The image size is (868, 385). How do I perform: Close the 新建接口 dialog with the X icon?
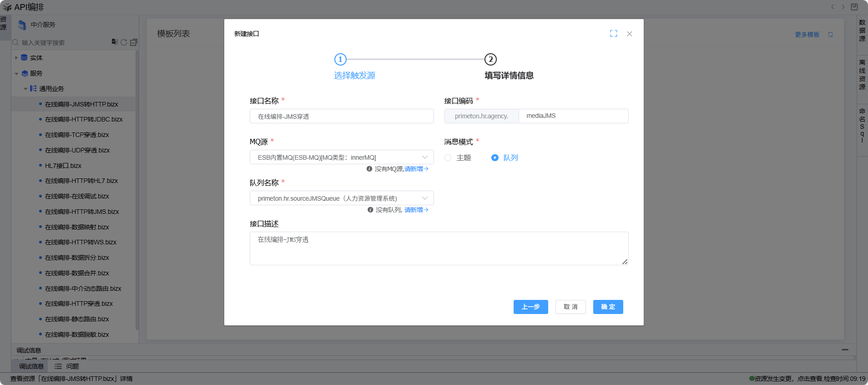tap(630, 34)
